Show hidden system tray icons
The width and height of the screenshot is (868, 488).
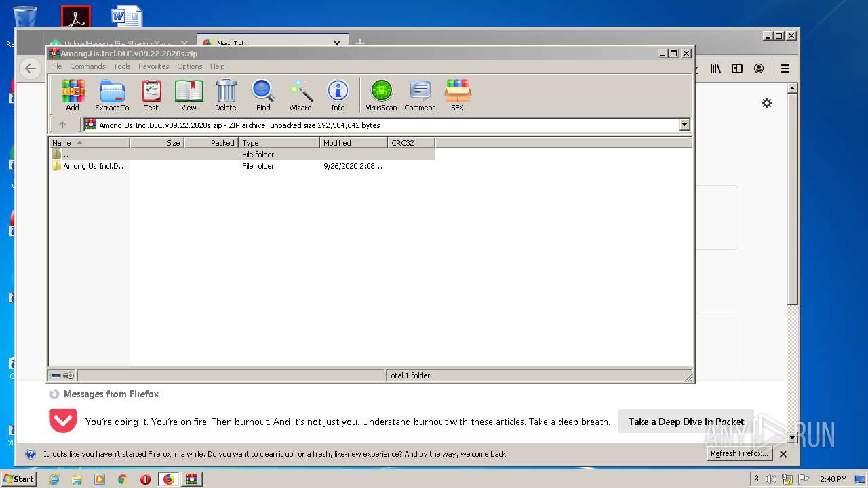(x=756, y=479)
